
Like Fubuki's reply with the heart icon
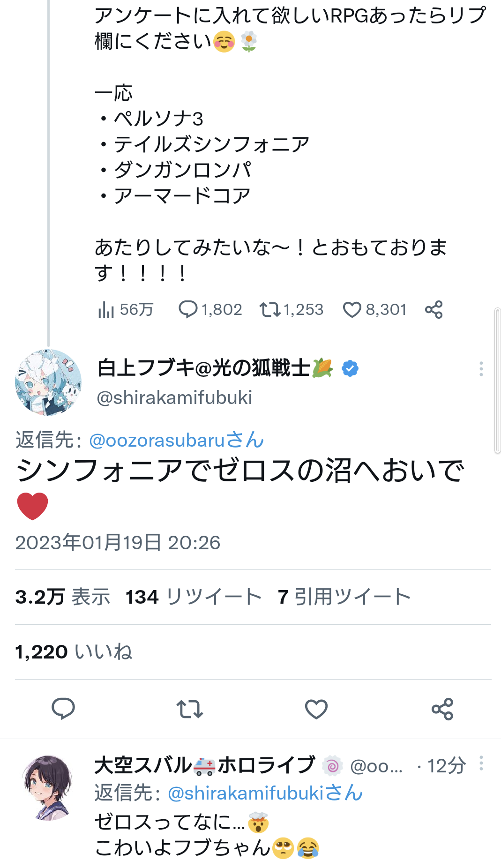pos(316,709)
